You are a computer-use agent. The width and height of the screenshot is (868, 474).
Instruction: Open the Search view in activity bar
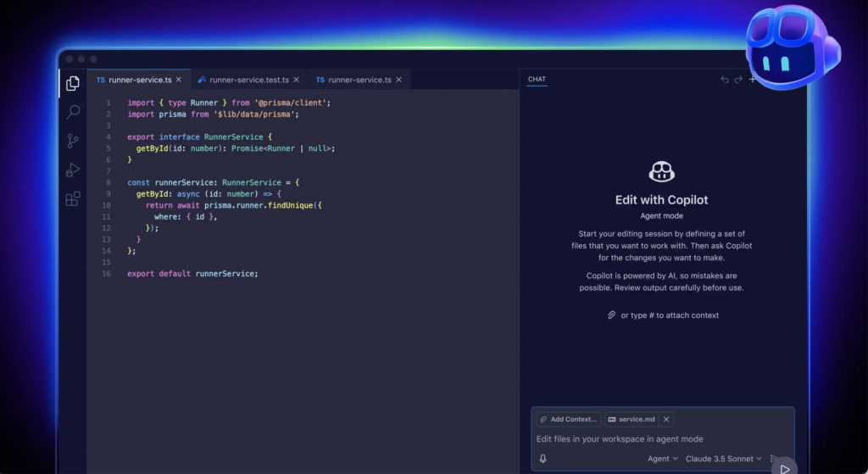[x=73, y=112]
